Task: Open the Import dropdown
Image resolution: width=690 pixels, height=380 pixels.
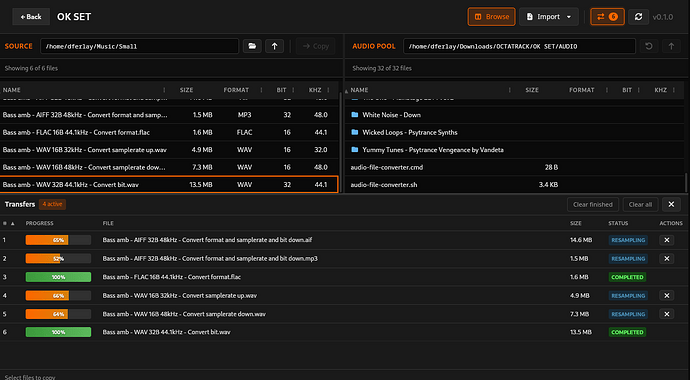Action: [549, 17]
